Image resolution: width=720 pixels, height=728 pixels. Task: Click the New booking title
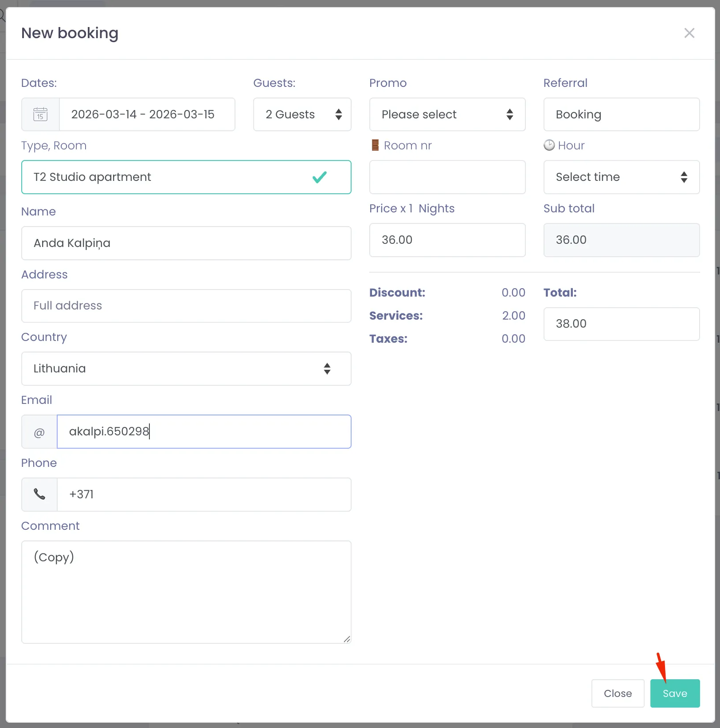coord(70,33)
